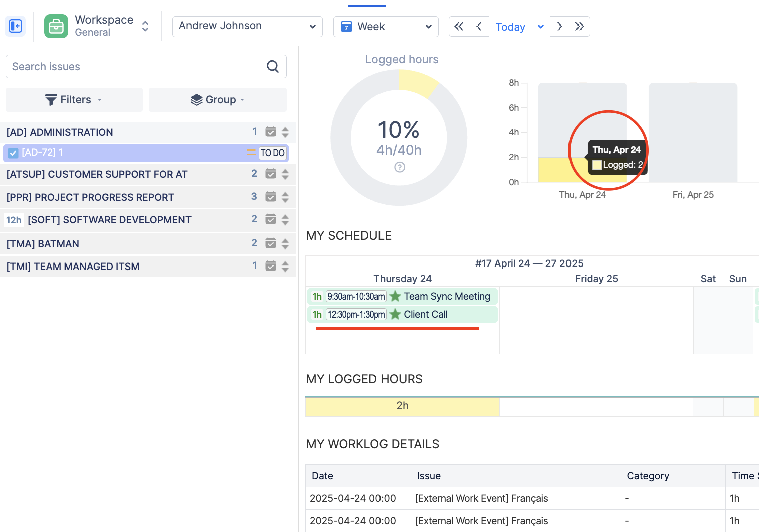Expand the Today dropdown arrow
The width and height of the screenshot is (759, 532).
541,27
